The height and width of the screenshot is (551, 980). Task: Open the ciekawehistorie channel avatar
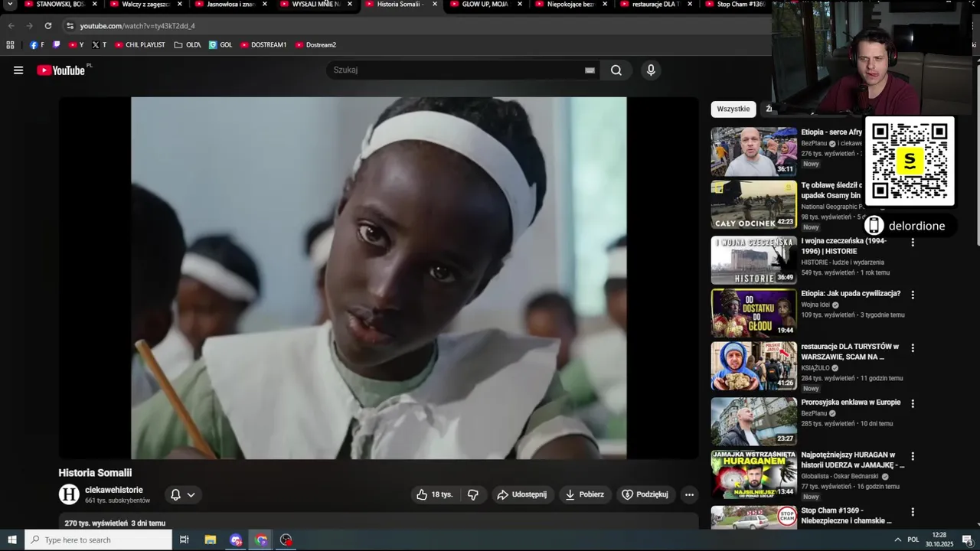[69, 494]
